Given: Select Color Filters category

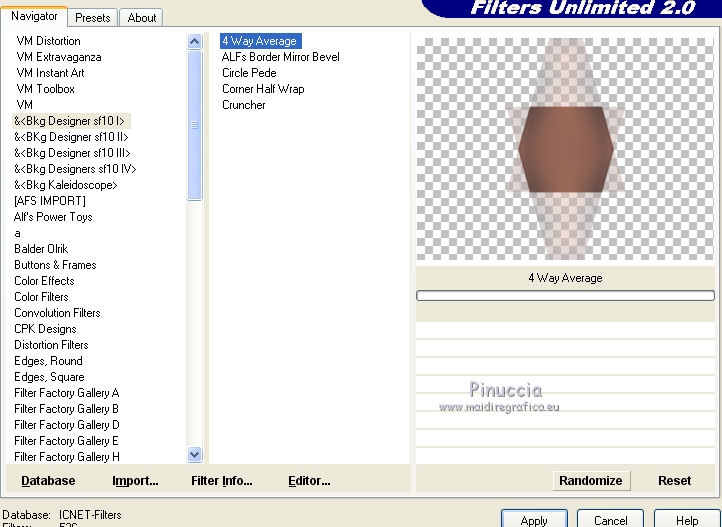Looking at the screenshot, I should 41,297.
